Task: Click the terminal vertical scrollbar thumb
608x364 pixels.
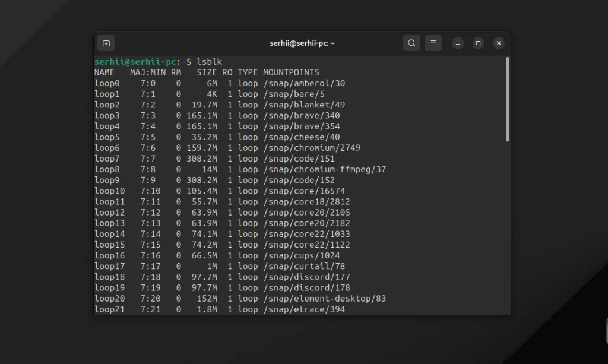Action: tap(507, 99)
